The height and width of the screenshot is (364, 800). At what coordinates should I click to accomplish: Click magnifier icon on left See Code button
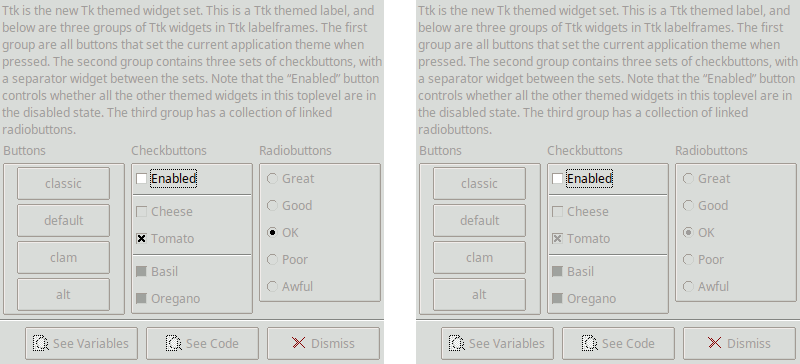click(x=174, y=343)
